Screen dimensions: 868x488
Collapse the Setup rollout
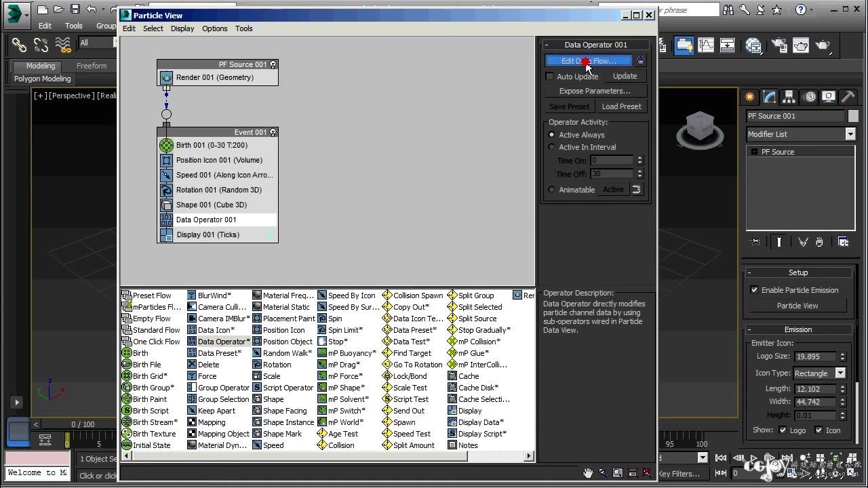tap(749, 272)
